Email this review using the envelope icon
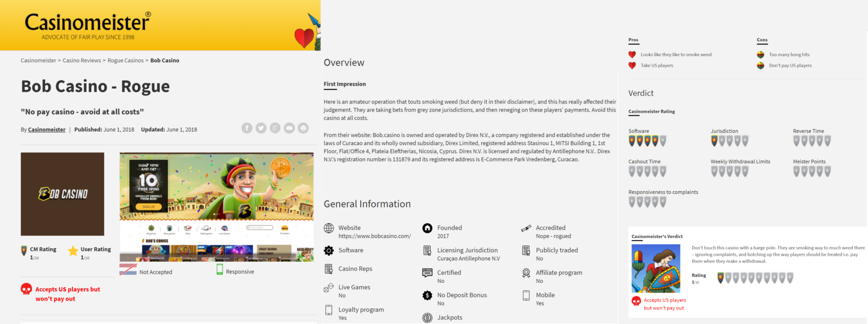The height and width of the screenshot is (324, 868). [289, 128]
